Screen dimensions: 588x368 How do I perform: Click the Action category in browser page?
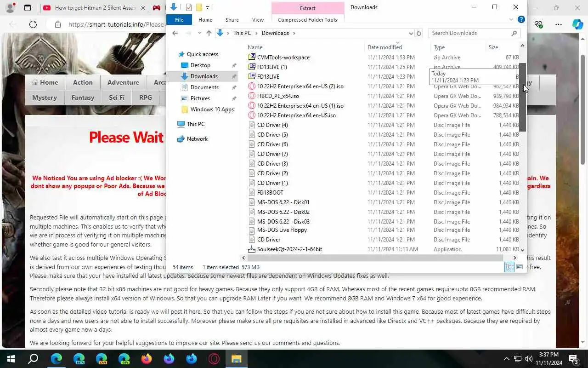(x=83, y=82)
